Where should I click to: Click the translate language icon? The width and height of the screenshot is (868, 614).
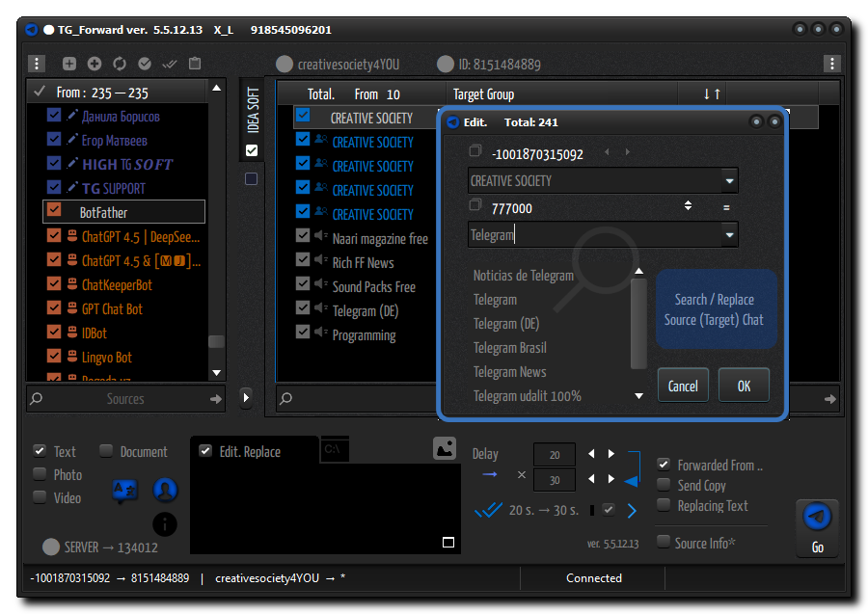tap(124, 490)
